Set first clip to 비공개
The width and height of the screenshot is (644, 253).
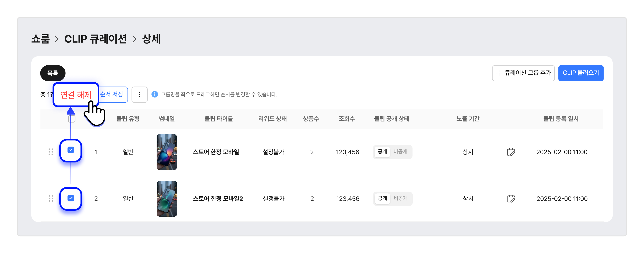[x=400, y=152]
